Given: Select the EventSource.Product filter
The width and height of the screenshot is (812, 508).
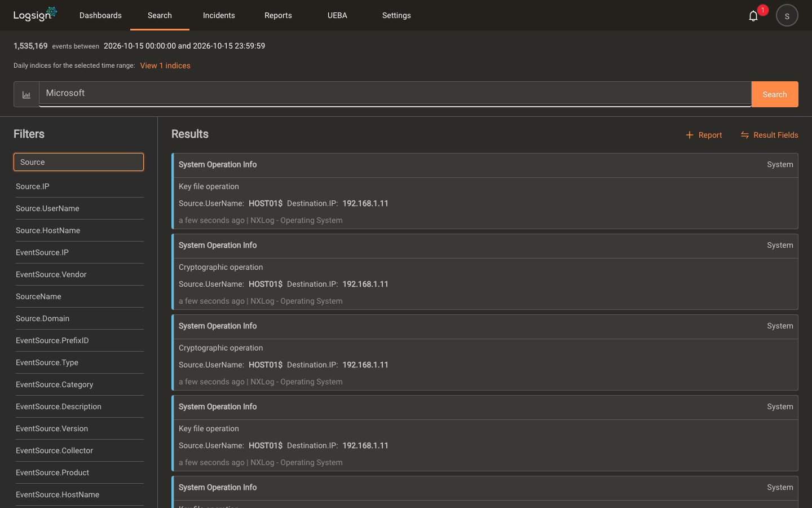Looking at the screenshot, I should click(80, 472).
